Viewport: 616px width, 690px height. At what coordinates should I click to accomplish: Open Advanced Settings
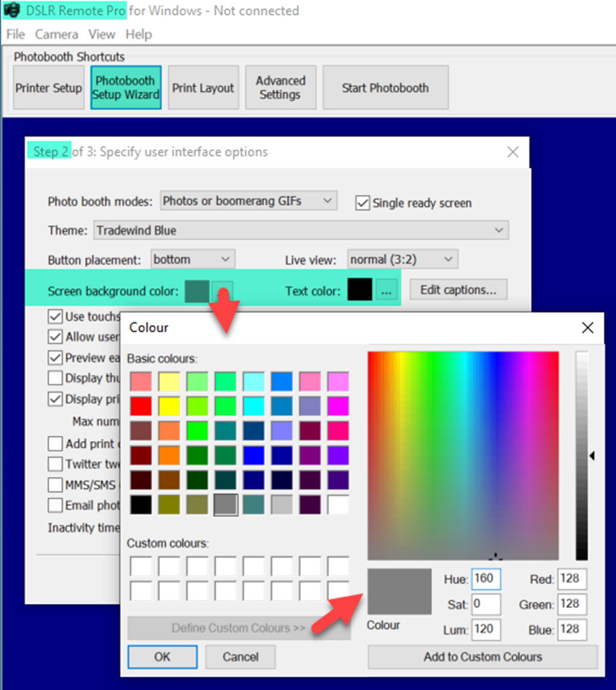tap(280, 88)
